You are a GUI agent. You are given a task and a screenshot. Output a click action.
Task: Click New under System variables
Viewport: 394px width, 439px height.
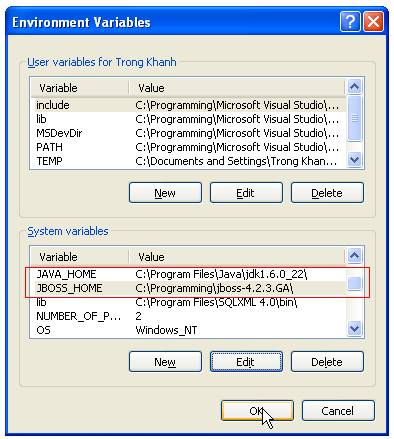point(165,362)
